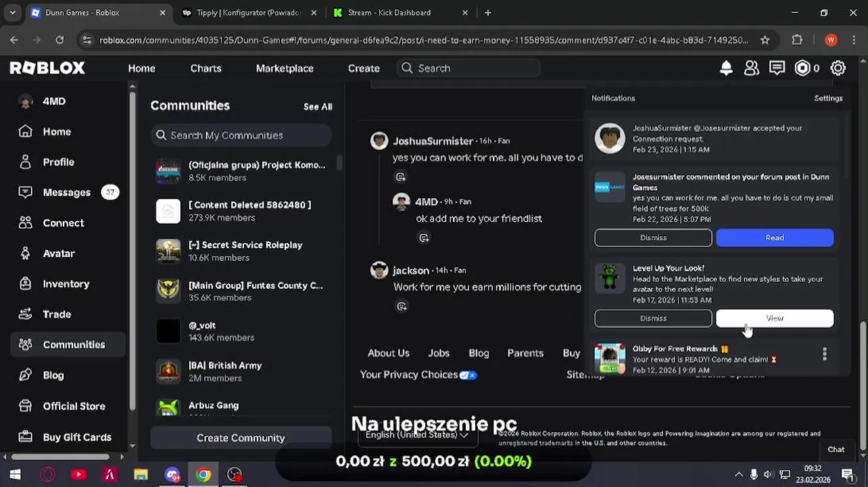This screenshot has width=868, height=487.
Task: Click the browser address bar
Action: coord(423,40)
